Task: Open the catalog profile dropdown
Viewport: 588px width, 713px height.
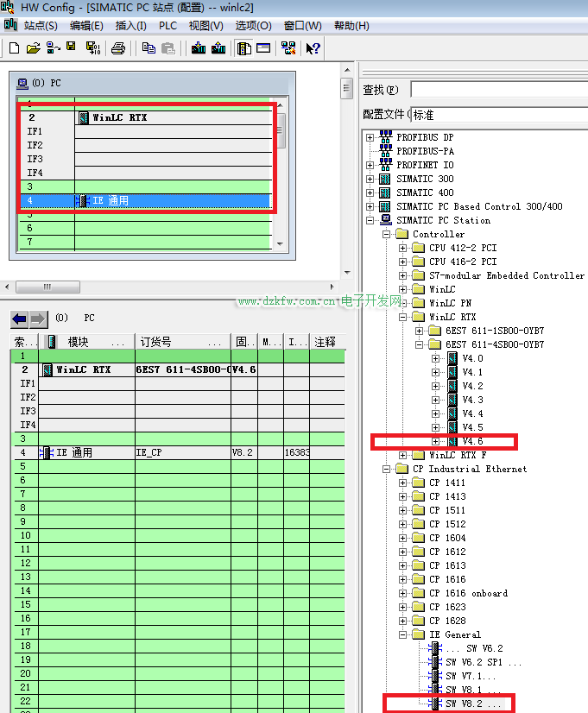Action: pos(499,114)
